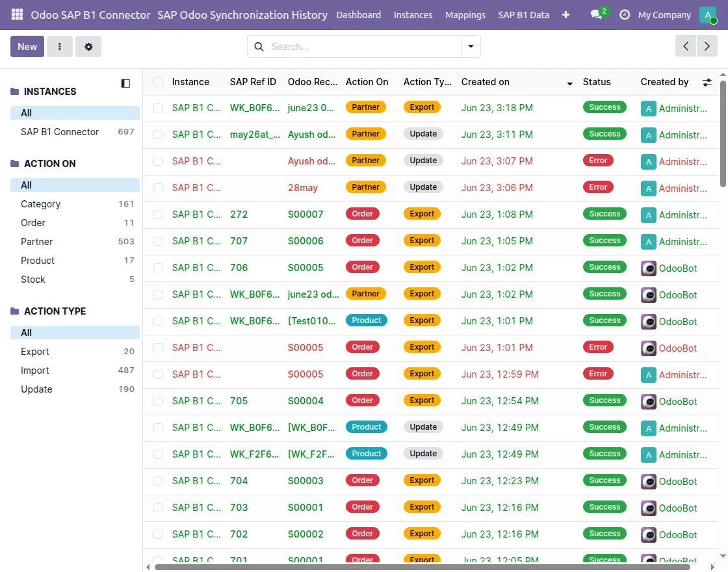This screenshot has width=728, height=572.
Task: Filter Action Type by Export
Action: 75,352
